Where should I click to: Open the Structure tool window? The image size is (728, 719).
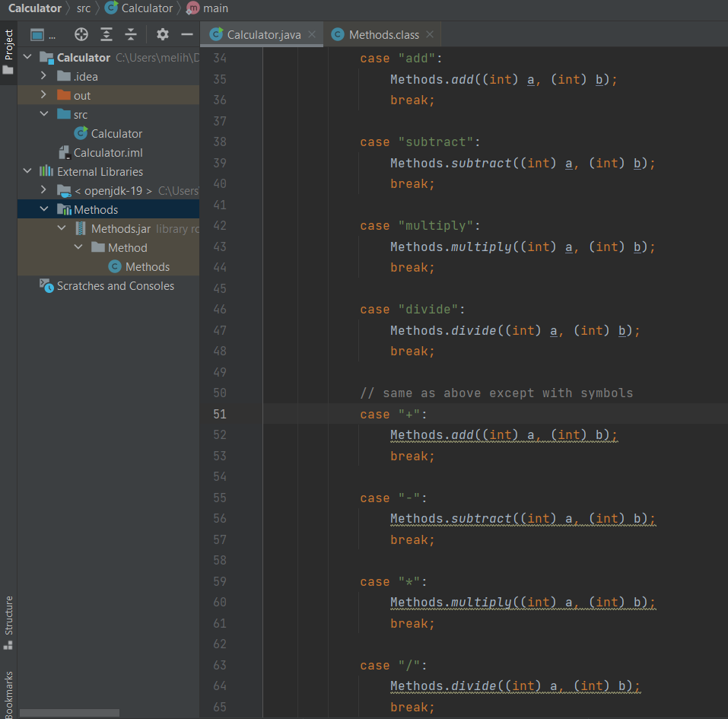click(9, 615)
